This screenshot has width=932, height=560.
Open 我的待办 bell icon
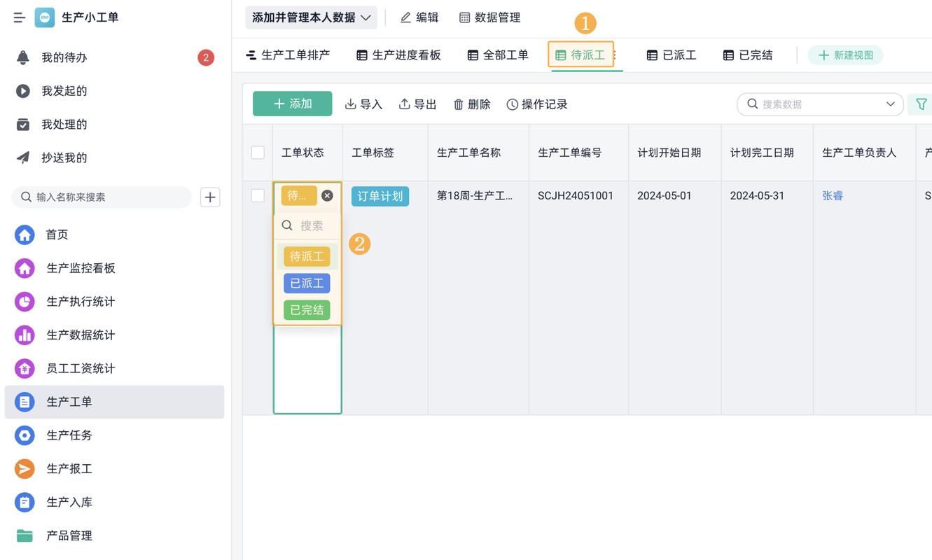[x=23, y=57]
